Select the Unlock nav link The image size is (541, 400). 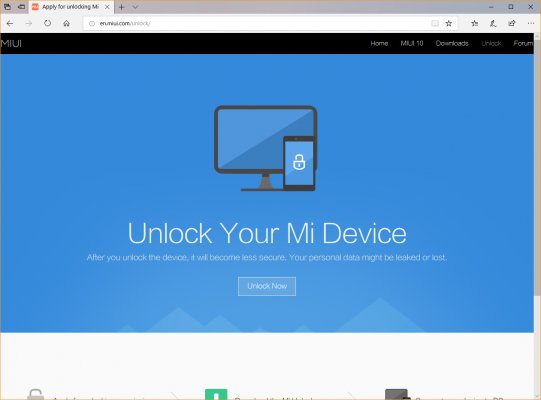491,43
